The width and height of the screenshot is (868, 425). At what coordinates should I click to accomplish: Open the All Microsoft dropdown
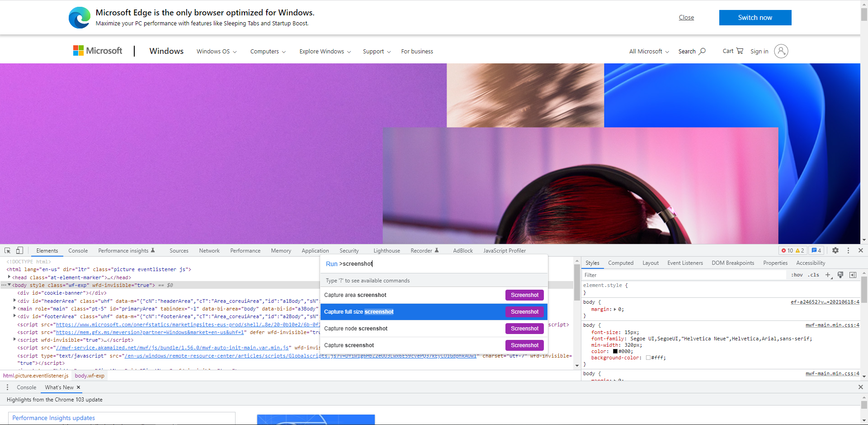(649, 52)
